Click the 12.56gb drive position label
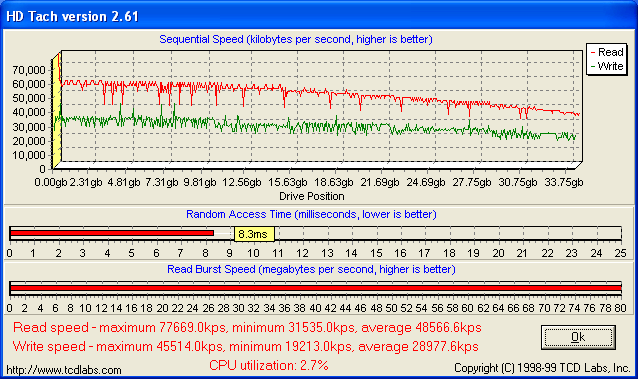This screenshot has width=638, height=384. click(x=242, y=182)
